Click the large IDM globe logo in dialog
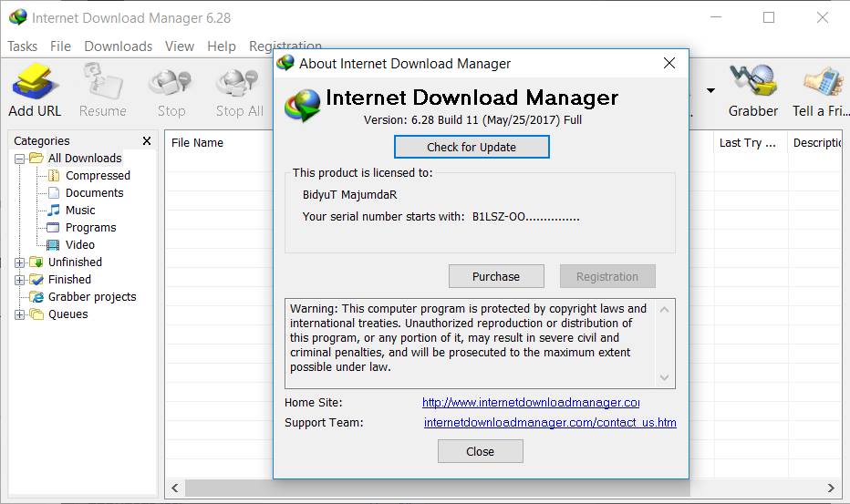Viewport: 850px width, 504px height. click(x=303, y=106)
